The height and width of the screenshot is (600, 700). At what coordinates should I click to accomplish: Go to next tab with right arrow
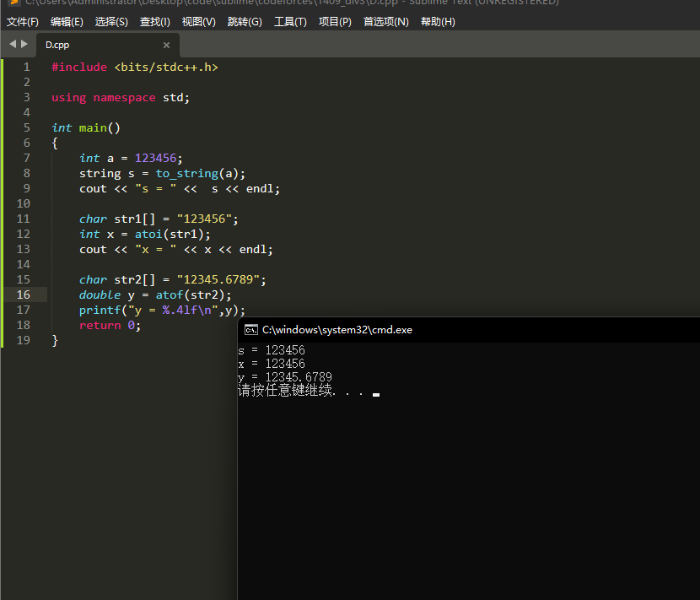(24, 44)
